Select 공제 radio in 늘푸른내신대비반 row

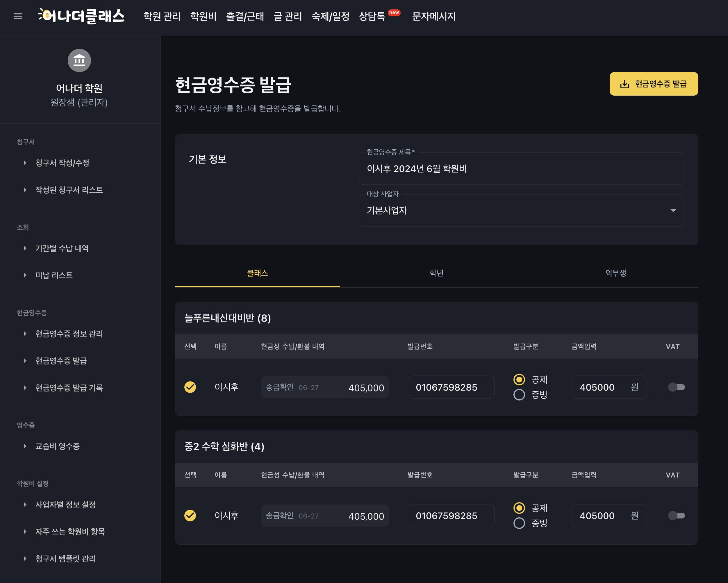click(x=519, y=380)
